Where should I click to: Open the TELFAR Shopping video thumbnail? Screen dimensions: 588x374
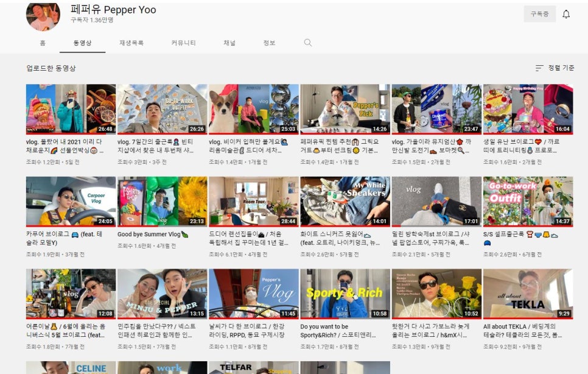(x=254, y=368)
